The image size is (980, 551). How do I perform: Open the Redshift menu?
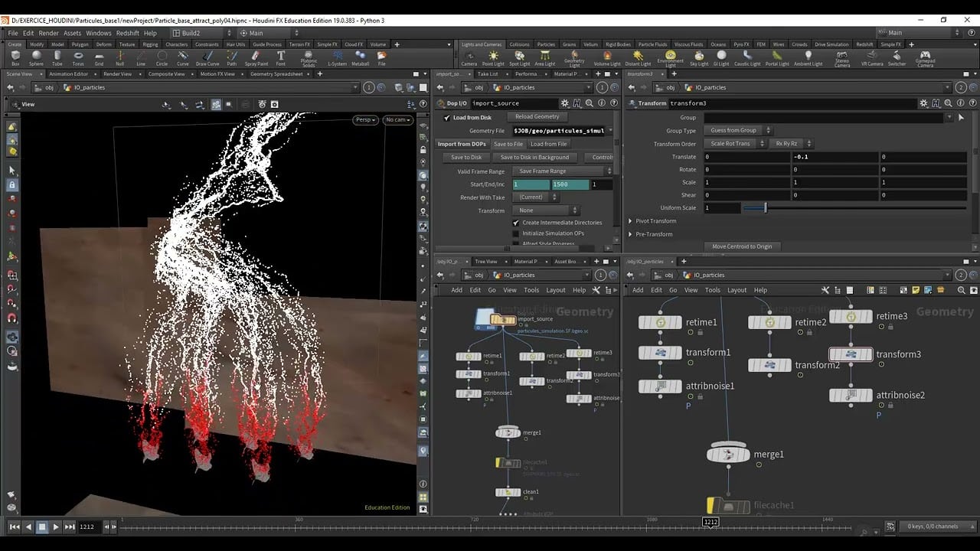click(126, 33)
